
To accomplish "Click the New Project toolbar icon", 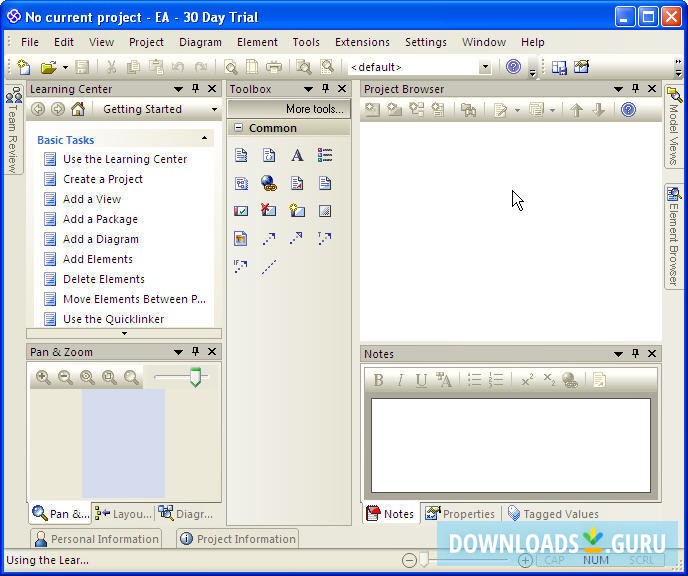I will click(x=24, y=67).
